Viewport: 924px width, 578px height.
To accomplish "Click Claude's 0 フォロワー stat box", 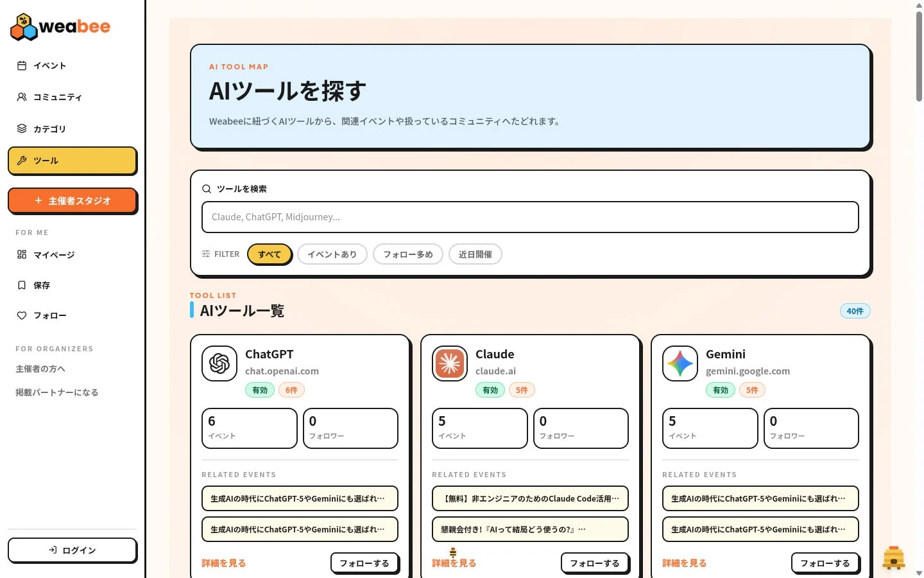I will (581, 428).
